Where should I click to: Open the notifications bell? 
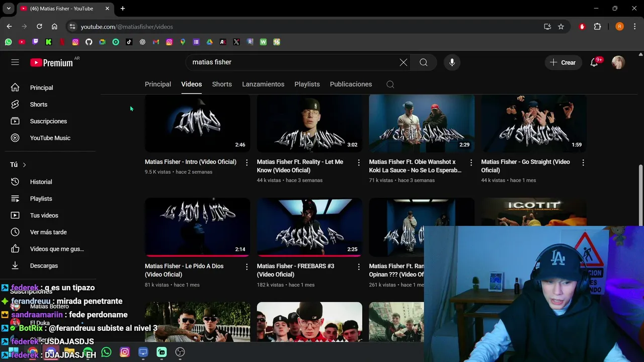594,62
